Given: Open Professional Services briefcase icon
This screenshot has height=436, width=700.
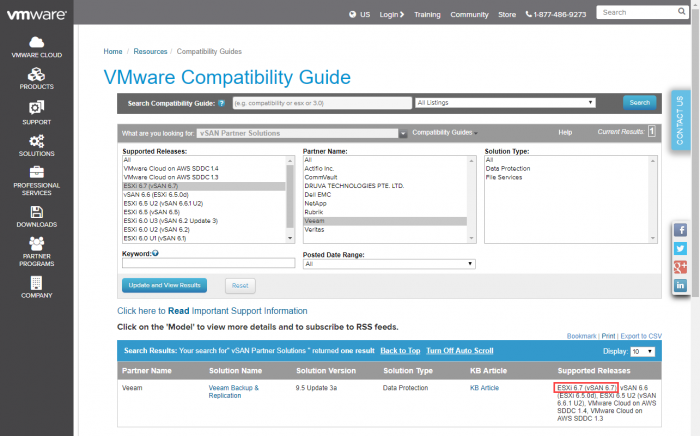Looking at the screenshot, I should click(x=37, y=172).
